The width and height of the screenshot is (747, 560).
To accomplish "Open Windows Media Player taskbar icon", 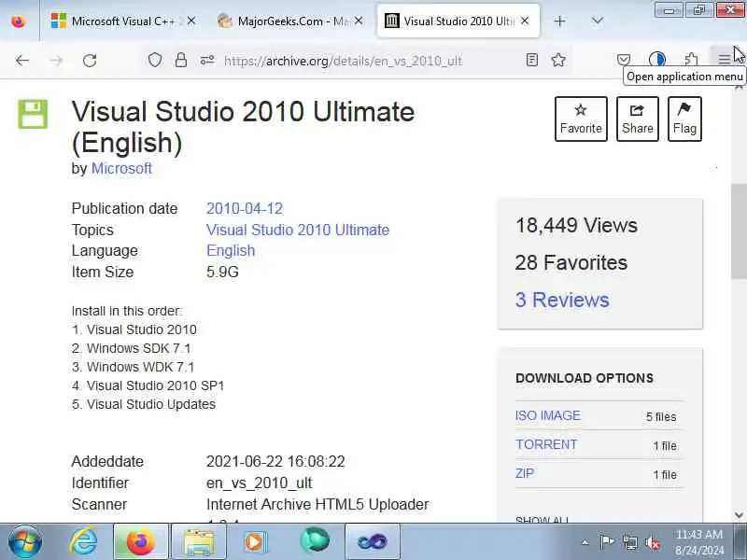I will [x=256, y=541].
